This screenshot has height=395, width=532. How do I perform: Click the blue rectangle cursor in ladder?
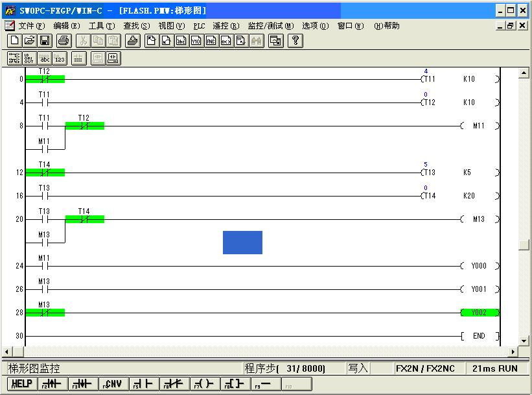pyautogui.click(x=242, y=243)
